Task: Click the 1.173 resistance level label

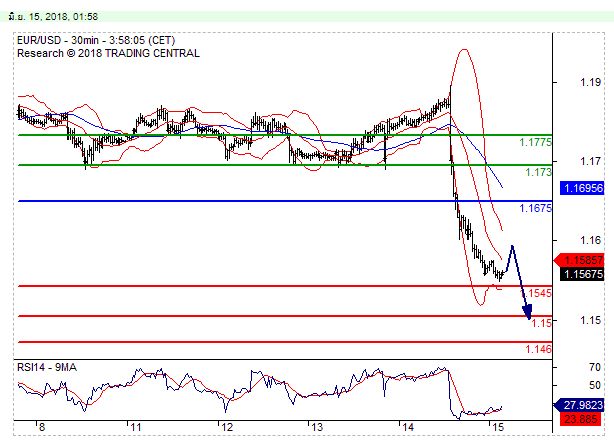Action: pyautogui.click(x=538, y=172)
